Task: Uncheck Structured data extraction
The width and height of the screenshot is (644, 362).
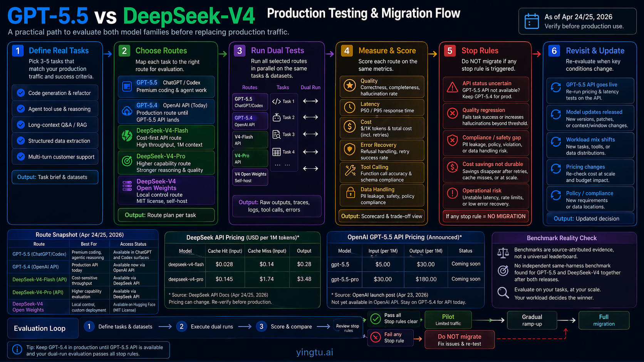Action: (x=21, y=141)
